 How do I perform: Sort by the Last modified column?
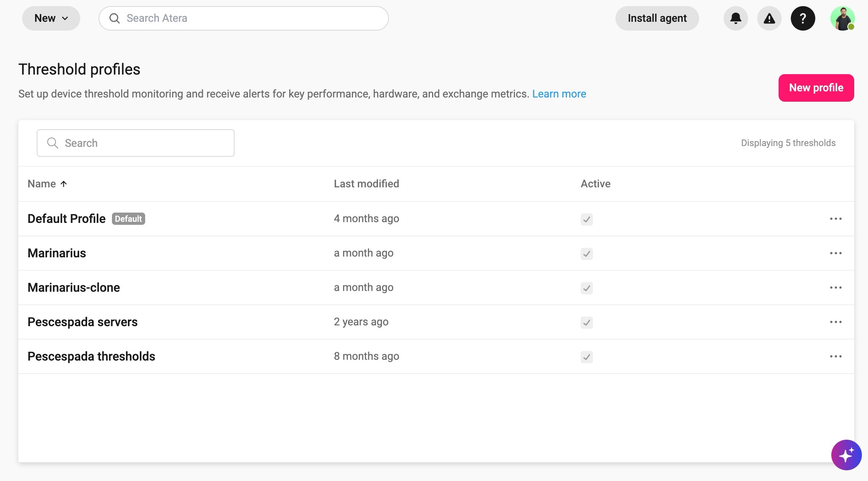click(x=366, y=184)
